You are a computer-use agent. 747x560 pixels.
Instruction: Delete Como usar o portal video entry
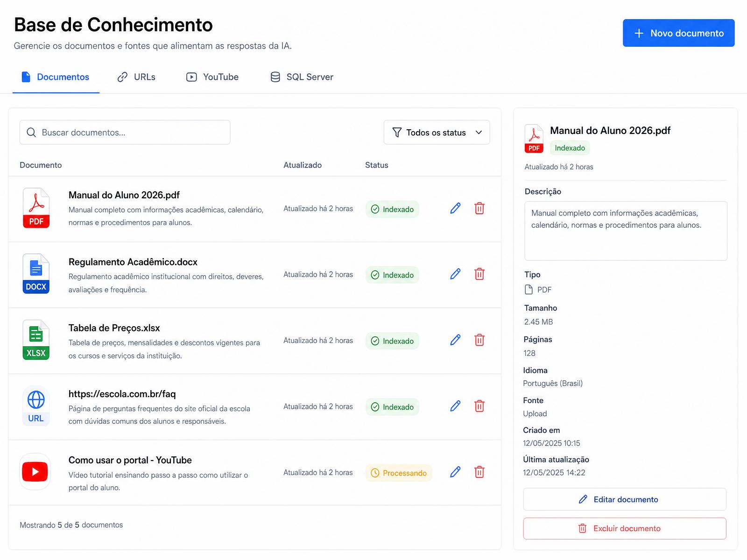click(x=479, y=472)
